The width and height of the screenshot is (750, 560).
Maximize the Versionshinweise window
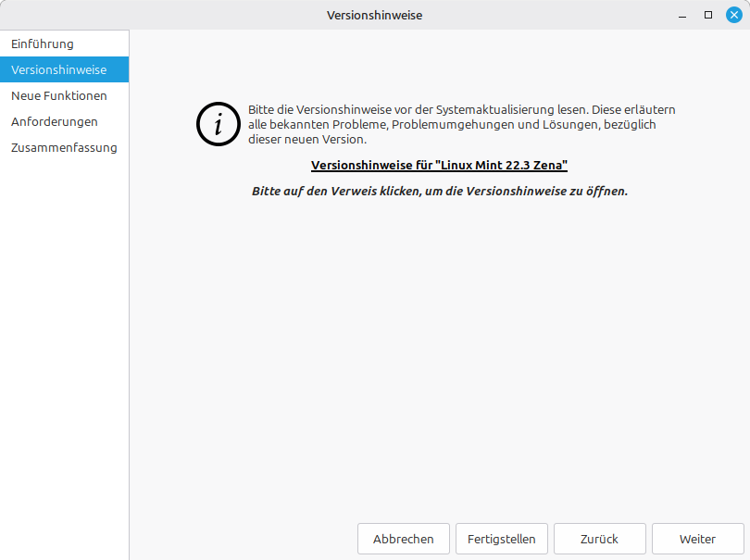click(x=708, y=15)
